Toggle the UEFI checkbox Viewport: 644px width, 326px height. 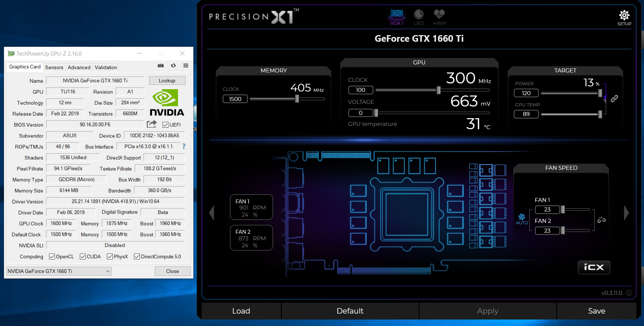[x=165, y=125]
